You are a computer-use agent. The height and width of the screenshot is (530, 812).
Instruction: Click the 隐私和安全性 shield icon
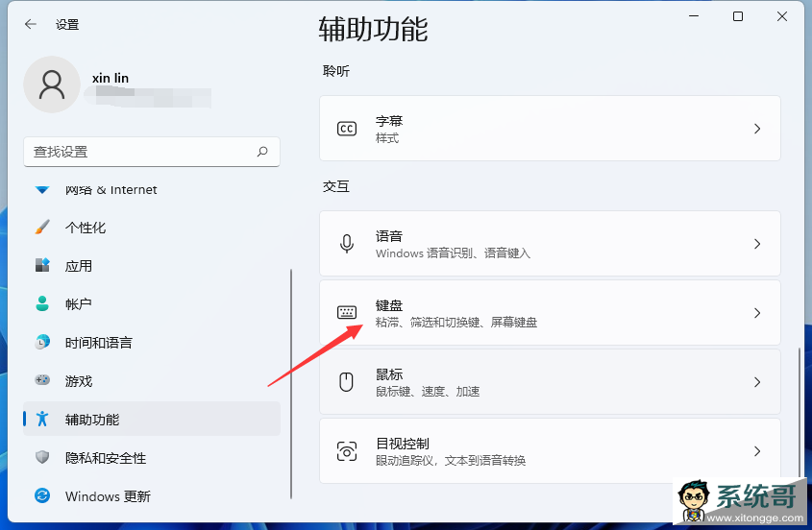point(42,457)
